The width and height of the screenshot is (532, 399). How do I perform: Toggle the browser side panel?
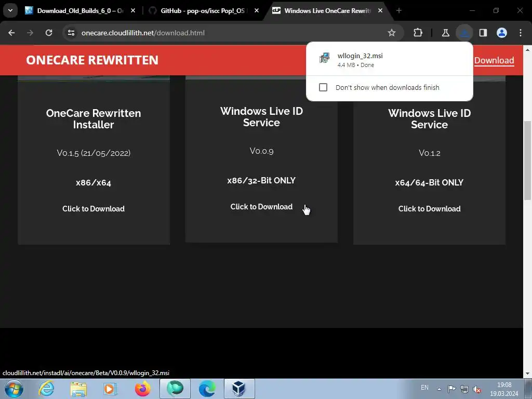(483, 33)
